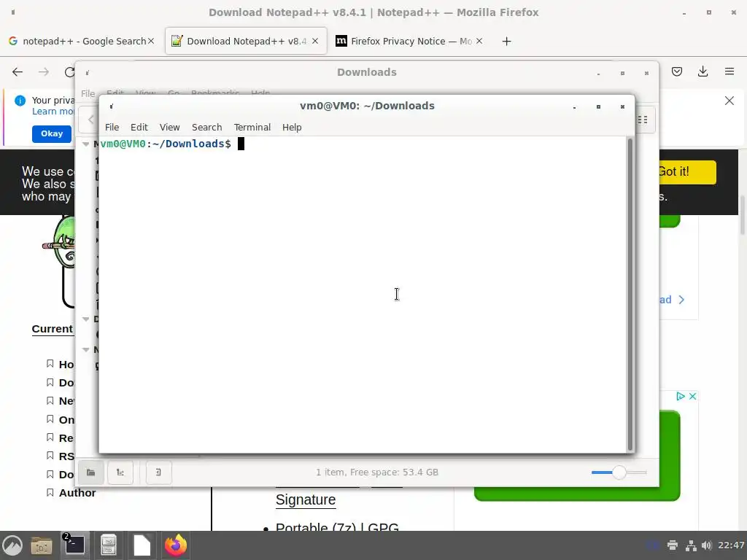747x560 pixels.
Task: Show places sidebar in Downloads file manager
Action: pos(90,472)
